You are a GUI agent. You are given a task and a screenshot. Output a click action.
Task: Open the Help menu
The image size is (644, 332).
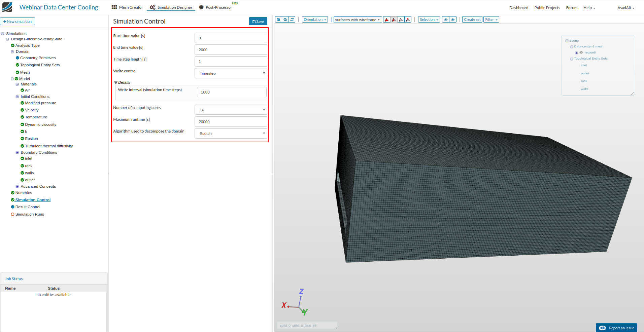[589, 8]
